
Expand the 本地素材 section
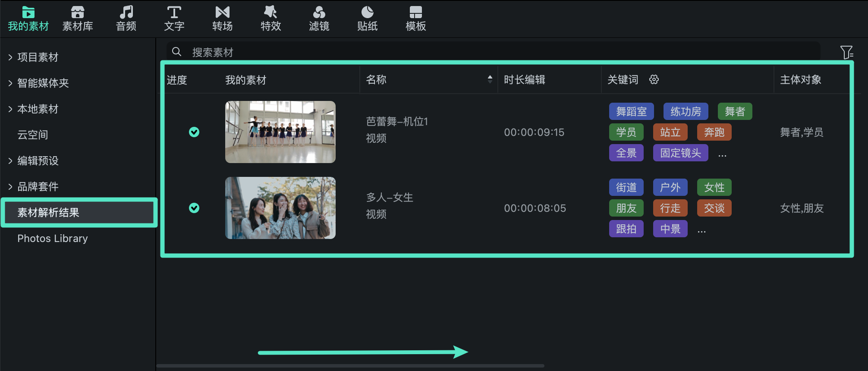click(10, 109)
